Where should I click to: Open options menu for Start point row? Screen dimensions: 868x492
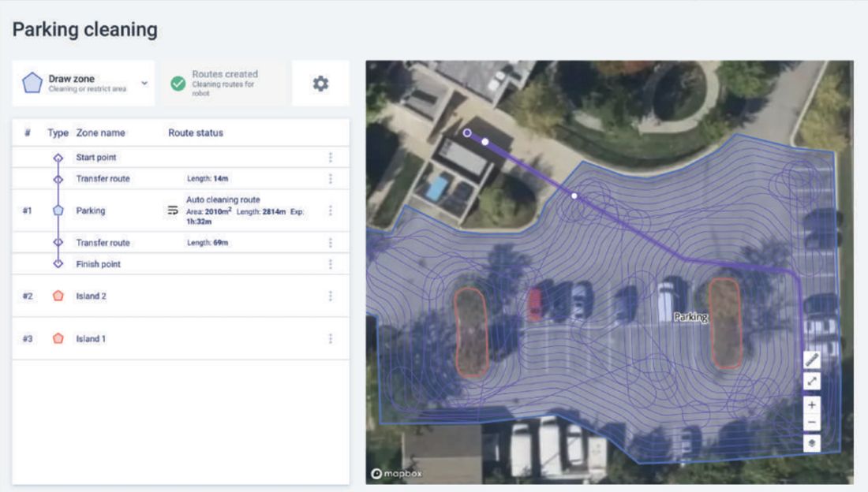click(331, 157)
